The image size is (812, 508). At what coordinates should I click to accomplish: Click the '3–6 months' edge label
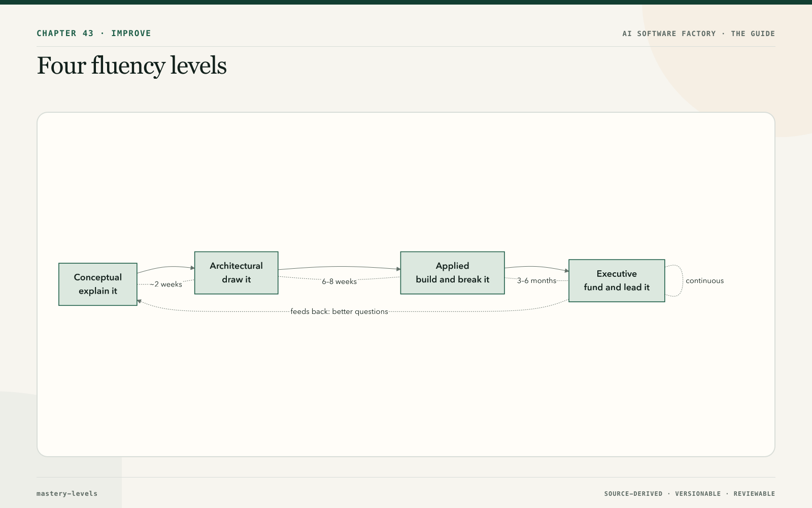pos(536,280)
